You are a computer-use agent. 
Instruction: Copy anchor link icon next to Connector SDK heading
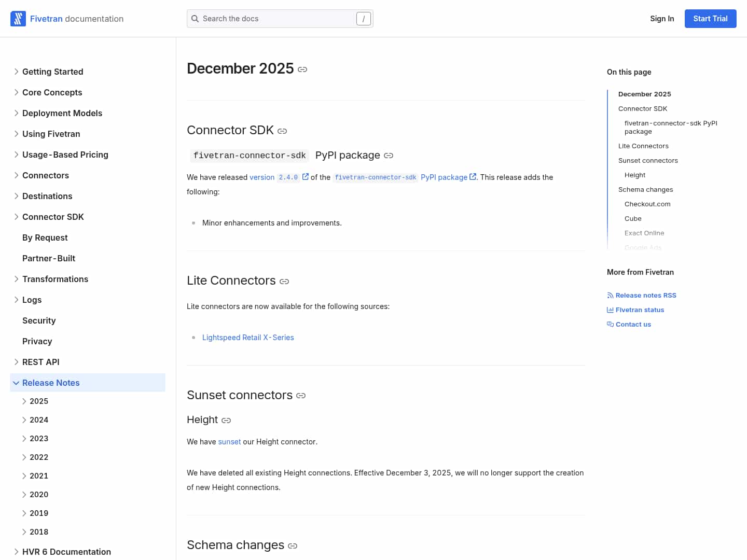[x=282, y=131]
